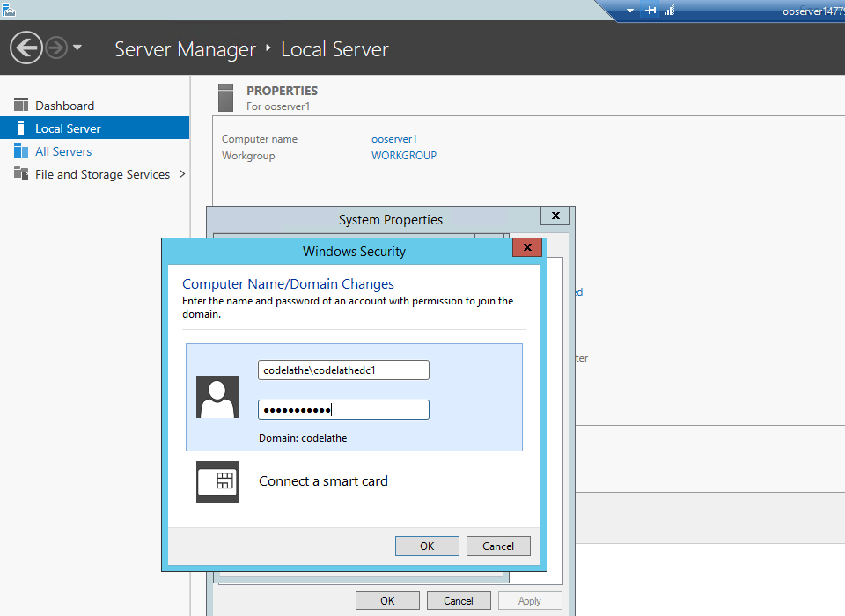The height and width of the screenshot is (616, 845).
Task: Expand the connection bar dropdown arrow
Action: (630, 11)
